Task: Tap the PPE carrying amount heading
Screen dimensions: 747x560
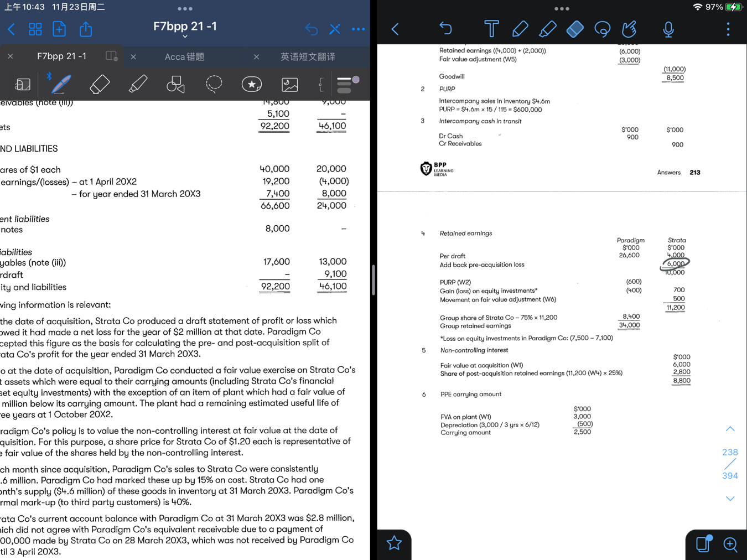Action: coord(470,395)
